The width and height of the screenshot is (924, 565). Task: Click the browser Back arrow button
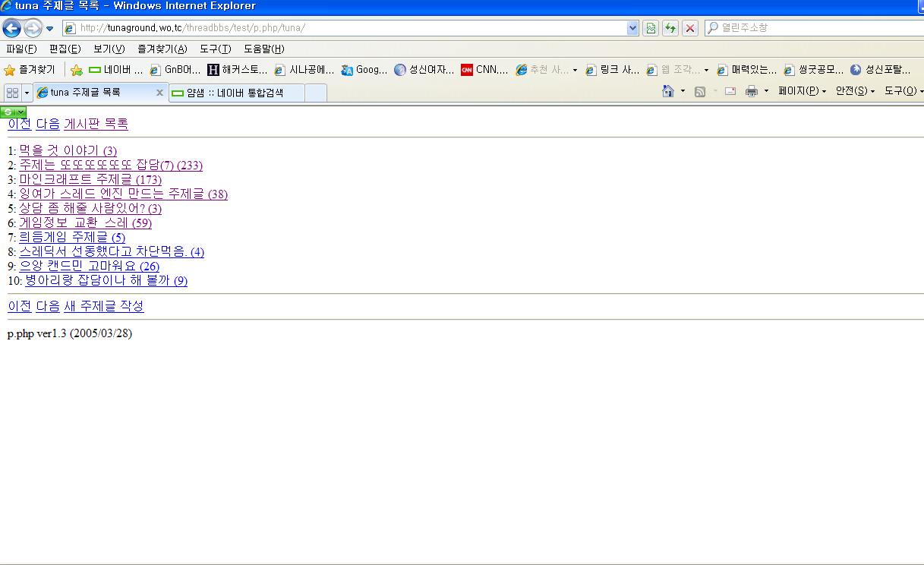point(11,29)
